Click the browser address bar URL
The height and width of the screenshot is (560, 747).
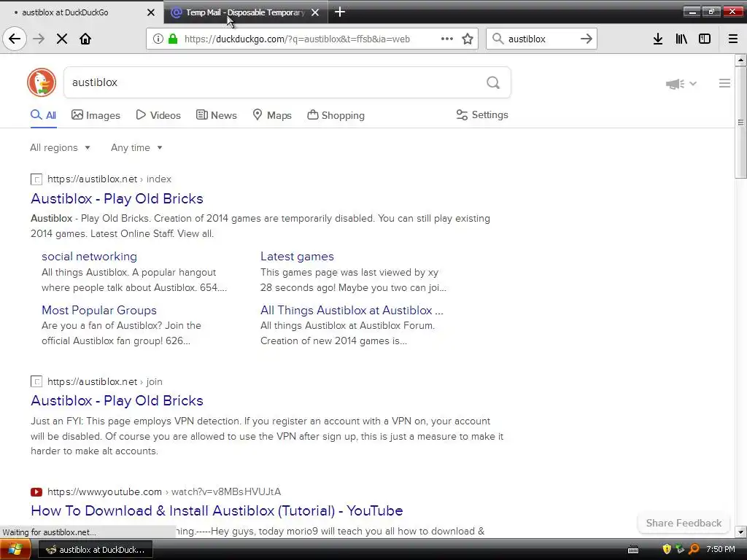coord(297,39)
